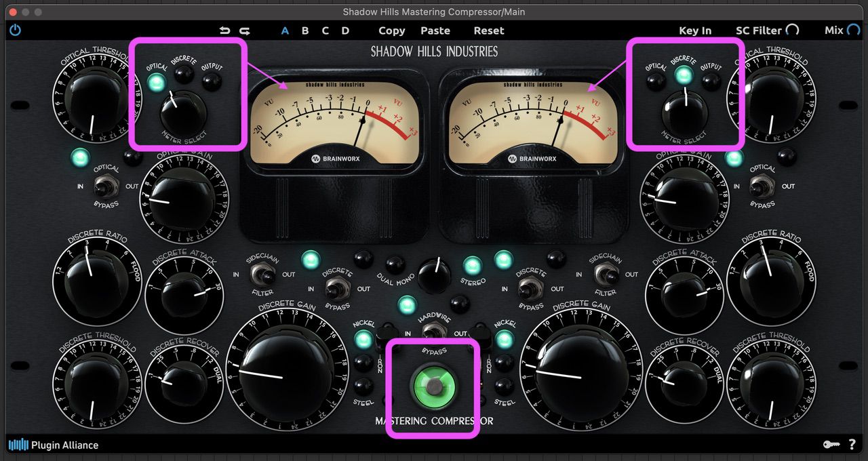
Task: Flip the left Optical Bypass switch
Action: [105, 185]
